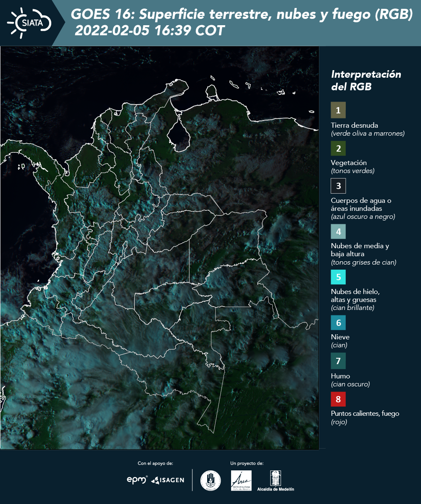The width and height of the screenshot is (421, 504).
Task: Select legend swatch 6 for Nieve
Action: point(338,323)
